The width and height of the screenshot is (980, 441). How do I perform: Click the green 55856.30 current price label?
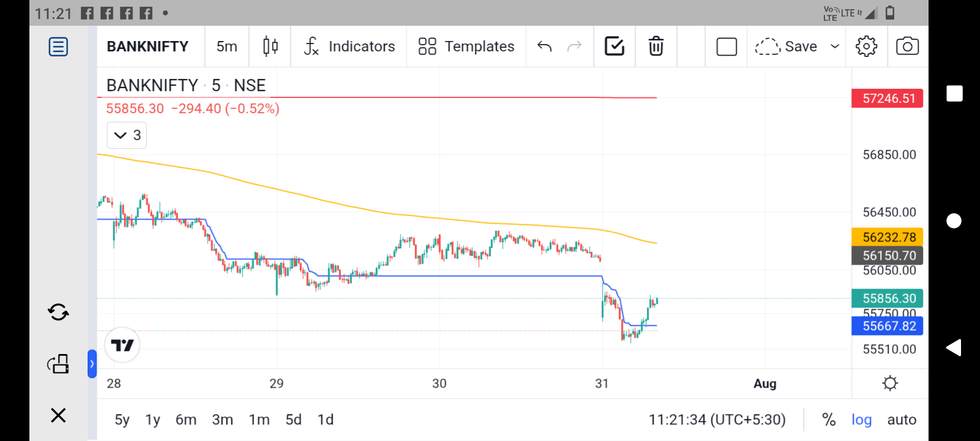click(x=888, y=298)
